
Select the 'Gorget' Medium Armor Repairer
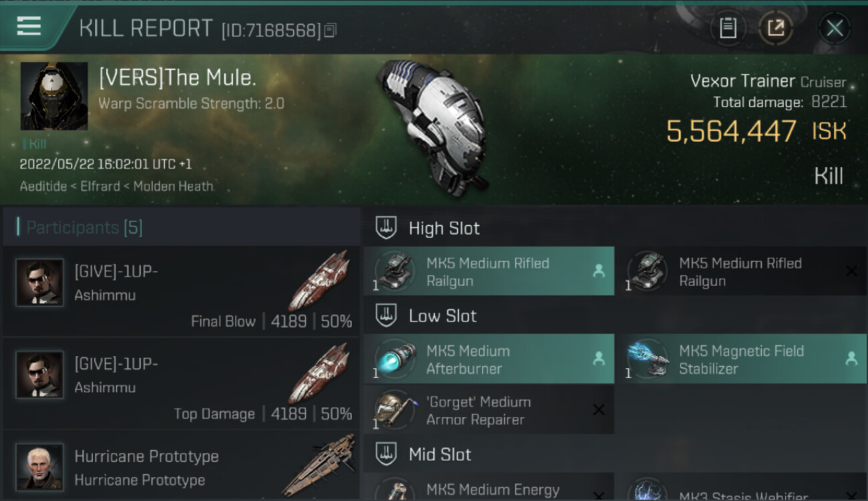pos(489,410)
